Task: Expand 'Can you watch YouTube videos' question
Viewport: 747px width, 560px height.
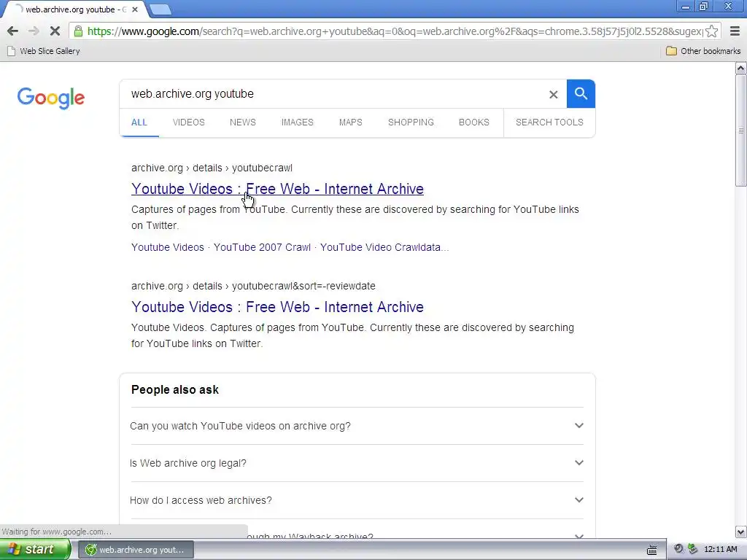Action: [x=357, y=426]
